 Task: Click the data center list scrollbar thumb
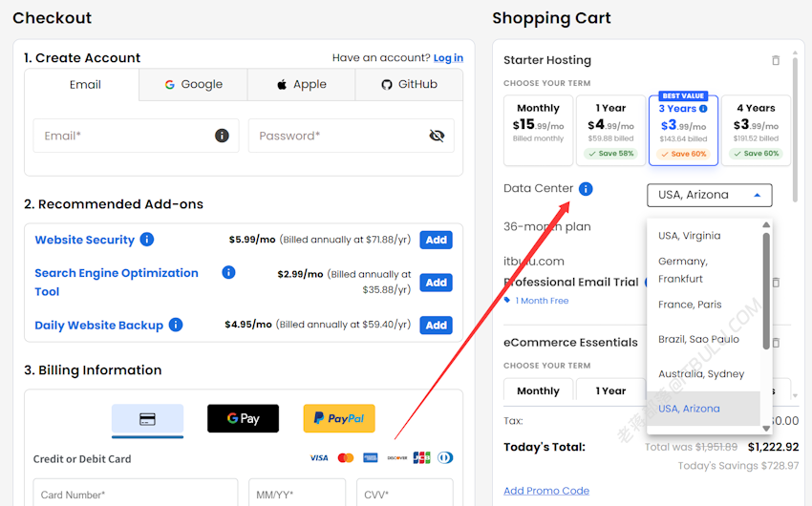click(766, 291)
